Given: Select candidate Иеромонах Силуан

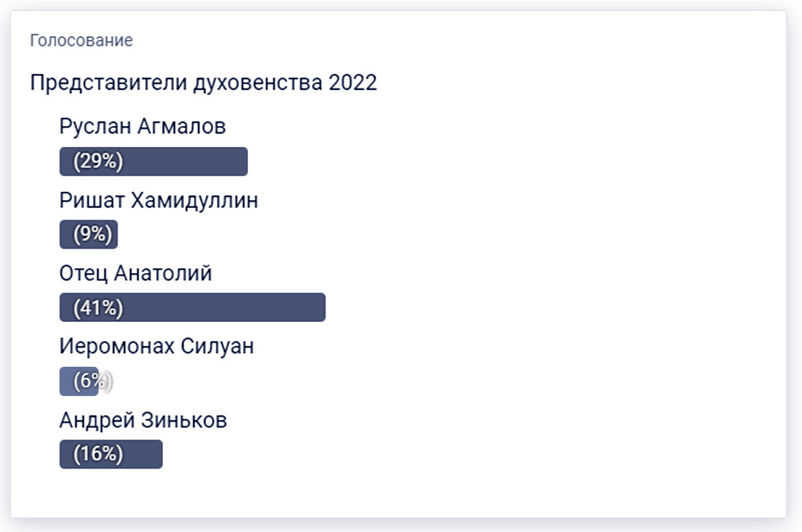Looking at the screenshot, I should point(156,346).
